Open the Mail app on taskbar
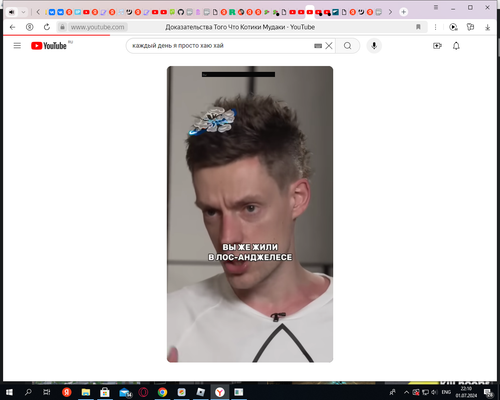Image resolution: width=500 pixels, height=400 pixels. pyautogui.click(x=125, y=392)
